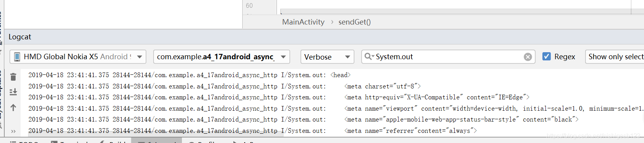The height and width of the screenshot is (143, 644).
Task: Clear logcat with the trash icon
Action: (x=13, y=77)
